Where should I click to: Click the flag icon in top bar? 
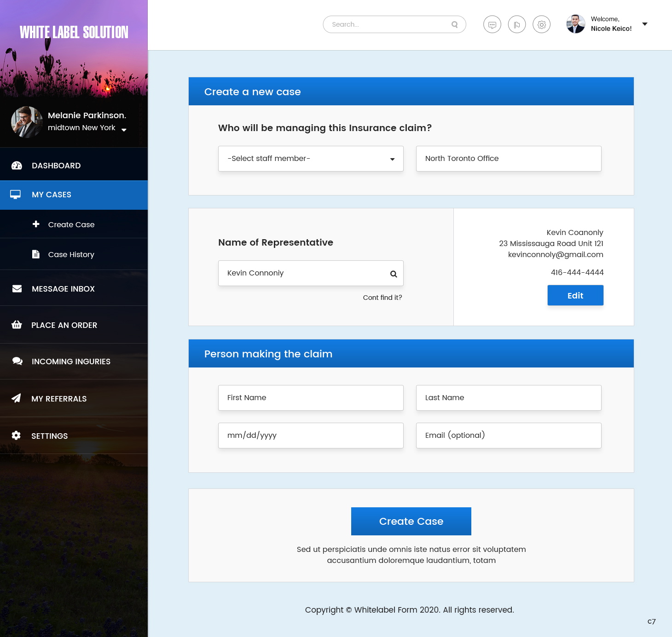point(517,24)
